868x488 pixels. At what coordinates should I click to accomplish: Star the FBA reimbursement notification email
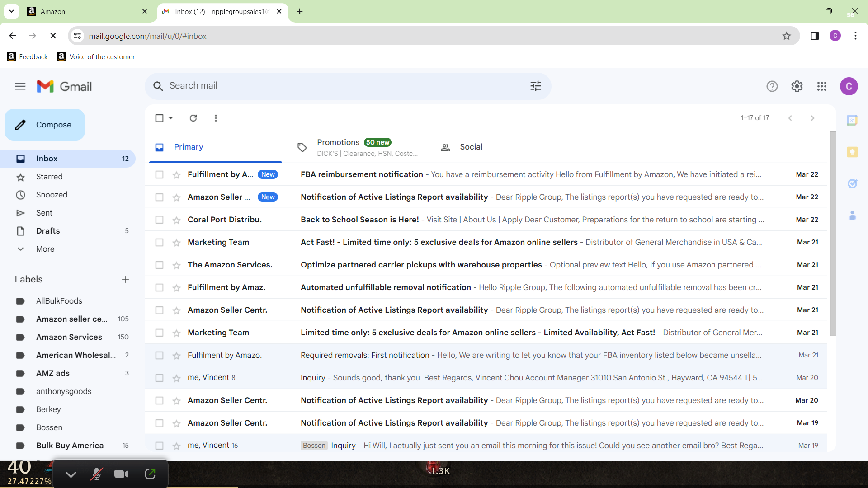tap(176, 175)
